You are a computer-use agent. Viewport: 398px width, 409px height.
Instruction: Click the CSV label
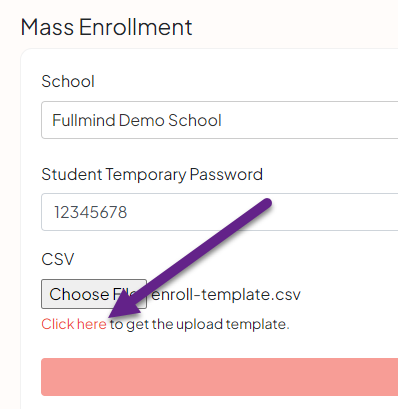tap(58, 259)
